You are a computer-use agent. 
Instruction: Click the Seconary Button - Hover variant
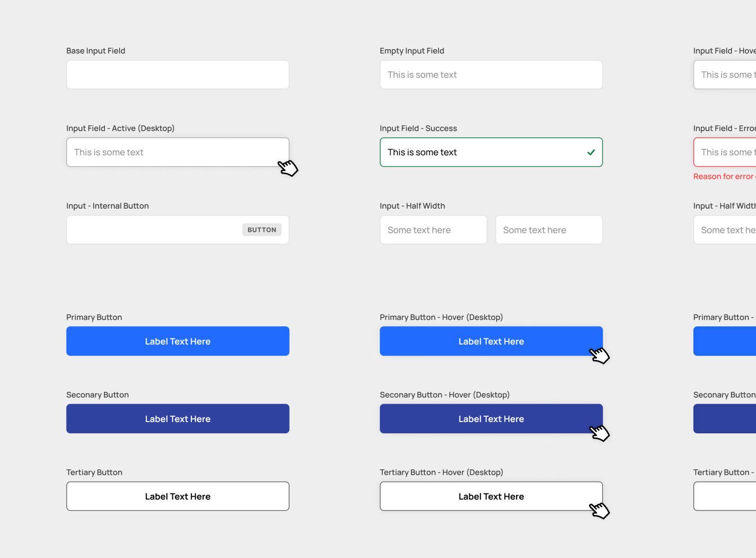click(491, 418)
